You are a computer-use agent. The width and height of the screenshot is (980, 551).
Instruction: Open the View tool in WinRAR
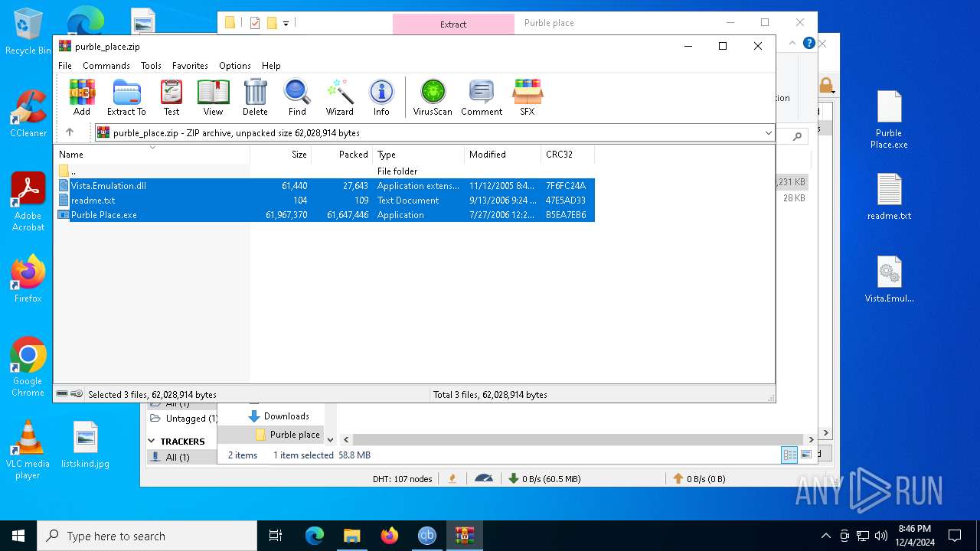(213, 97)
